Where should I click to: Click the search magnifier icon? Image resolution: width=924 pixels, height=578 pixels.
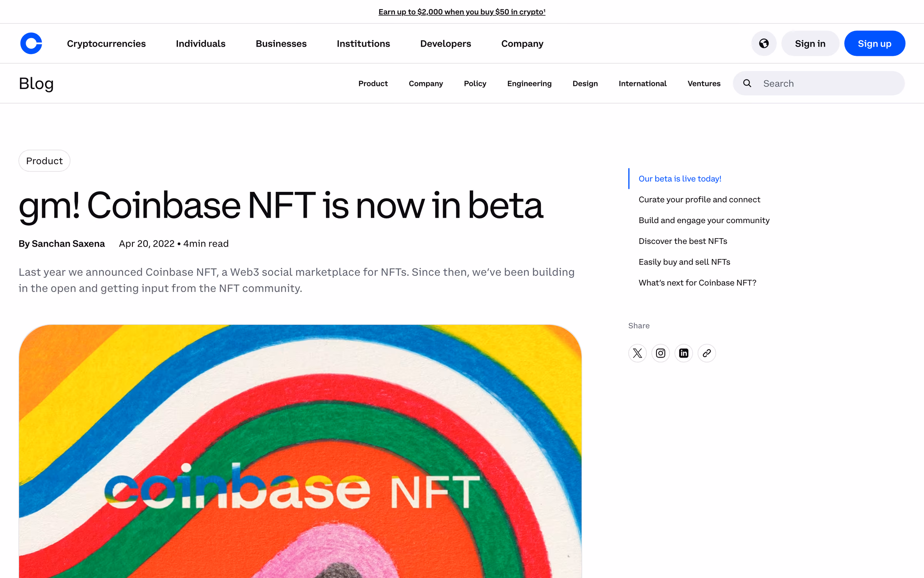click(747, 83)
